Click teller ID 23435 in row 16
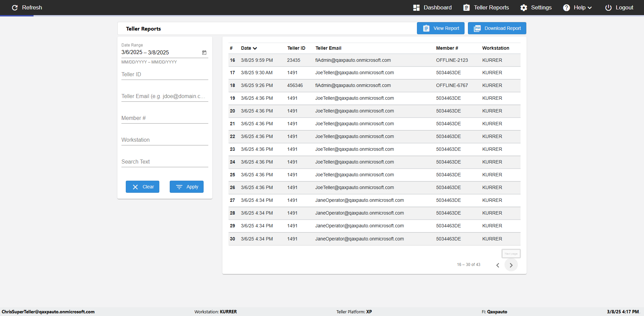644x316 pixels. [x=293, y=60]
